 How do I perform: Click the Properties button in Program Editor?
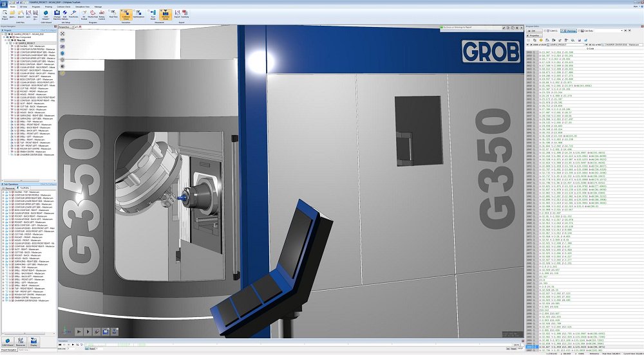[533, 35]
